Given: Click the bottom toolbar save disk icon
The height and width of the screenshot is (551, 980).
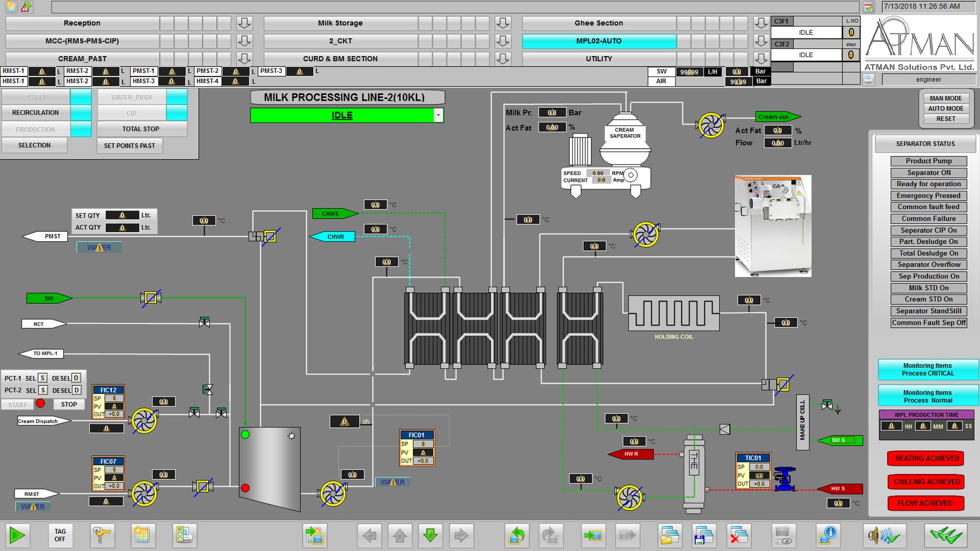Looking at the screenshot, I should pyautogui.click(x=703, y=535).
